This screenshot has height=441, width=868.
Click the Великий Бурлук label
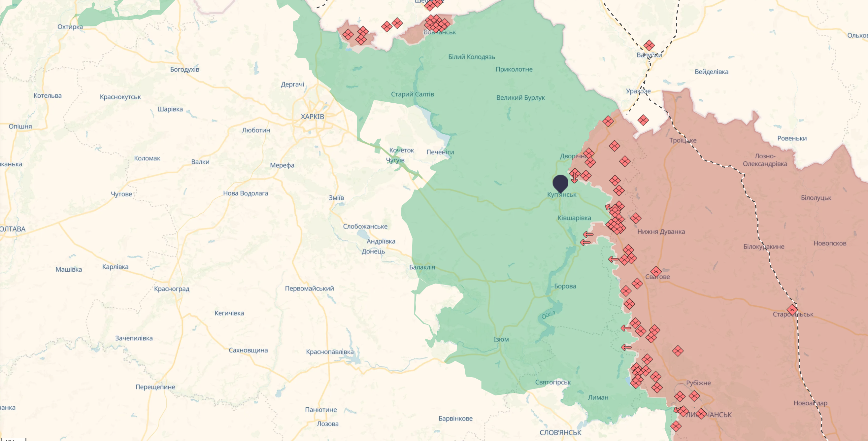(x=520, y=98)
